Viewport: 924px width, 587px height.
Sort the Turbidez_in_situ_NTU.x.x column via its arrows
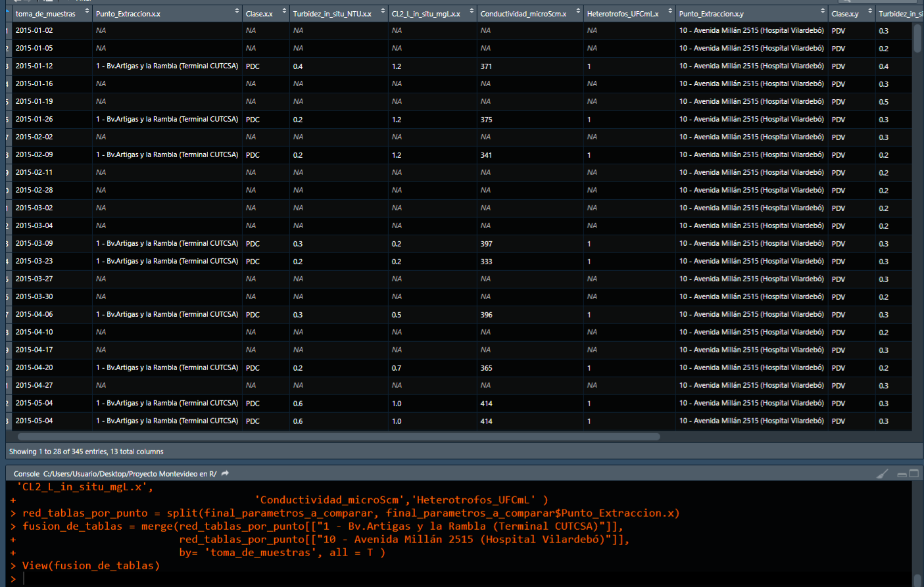[x=383, y=11]
